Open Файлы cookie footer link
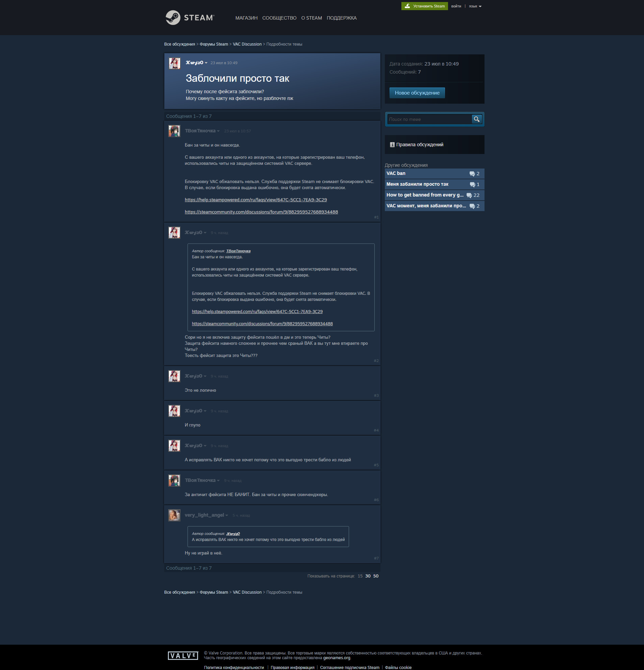644x670 pixels. tap(398, 667)
